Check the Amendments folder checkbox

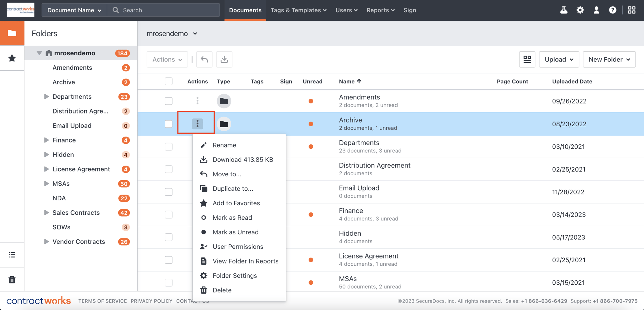[x=168, y=101]
